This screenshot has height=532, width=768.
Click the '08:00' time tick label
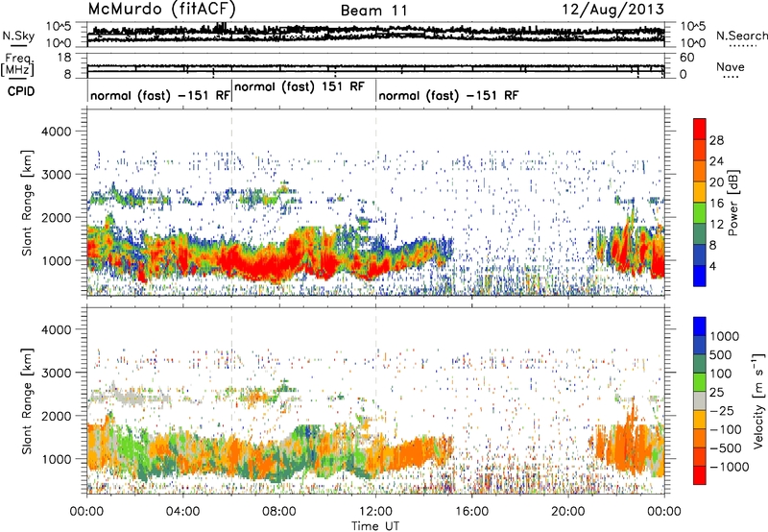point(278,512)
